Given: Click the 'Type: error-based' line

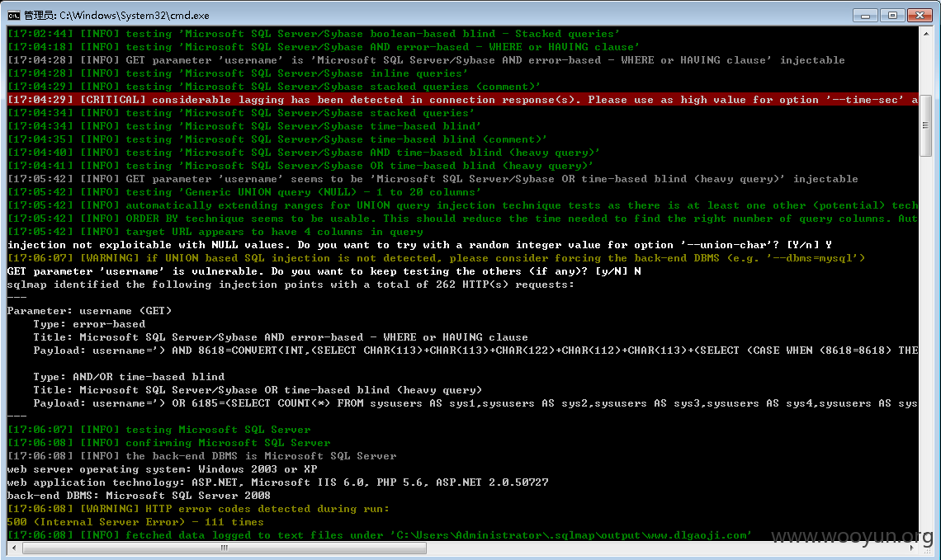Looking at the screenshot, I should tap(89, 324).
